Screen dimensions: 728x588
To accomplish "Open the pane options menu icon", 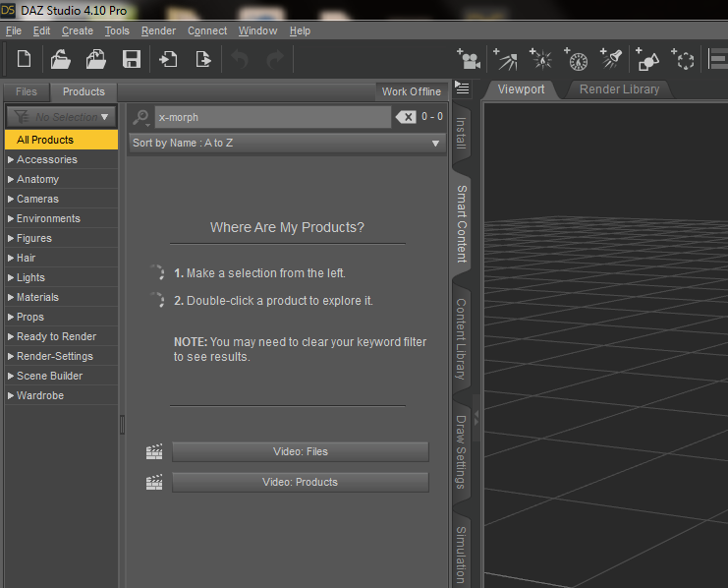I will pos(462,88).
